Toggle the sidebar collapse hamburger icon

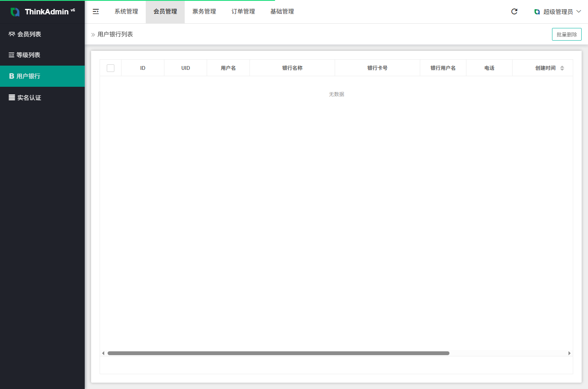[x=96, y=11]
